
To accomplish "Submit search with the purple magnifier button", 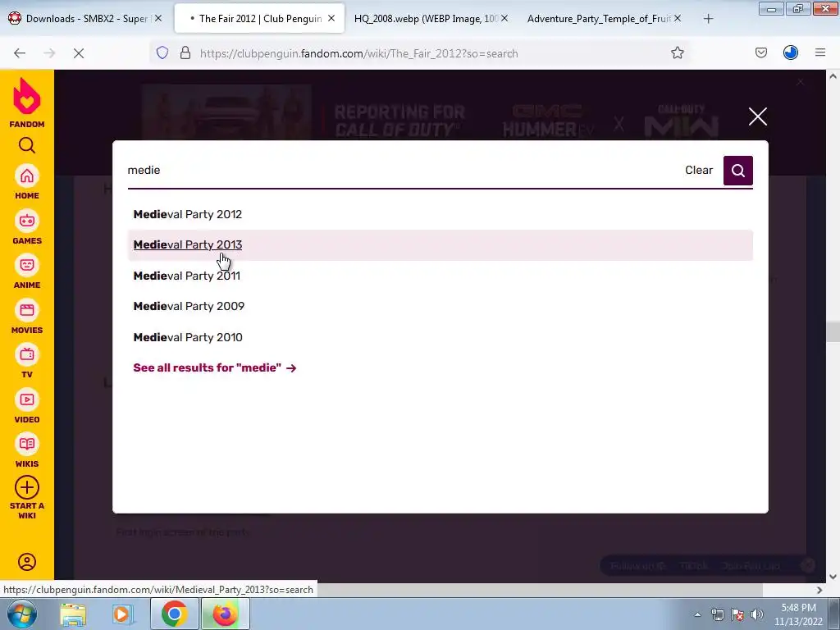I will tap(737, 171).
